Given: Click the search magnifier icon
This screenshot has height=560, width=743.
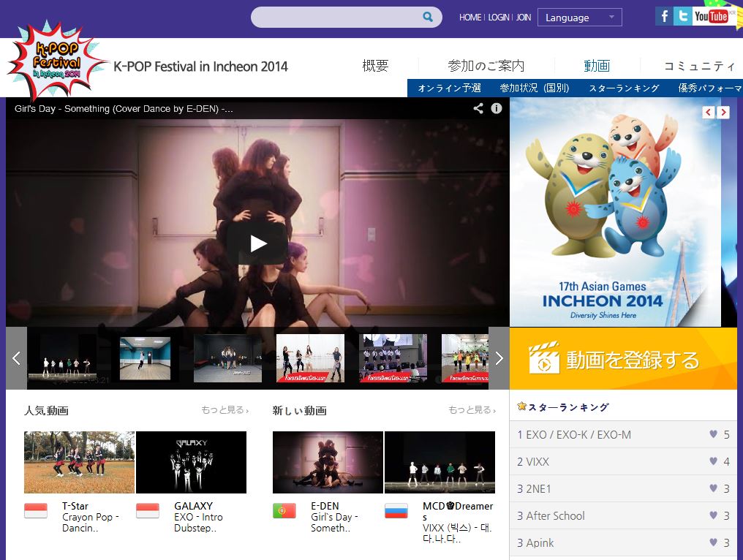Looking at the screenshot, I should coord(427,17).
